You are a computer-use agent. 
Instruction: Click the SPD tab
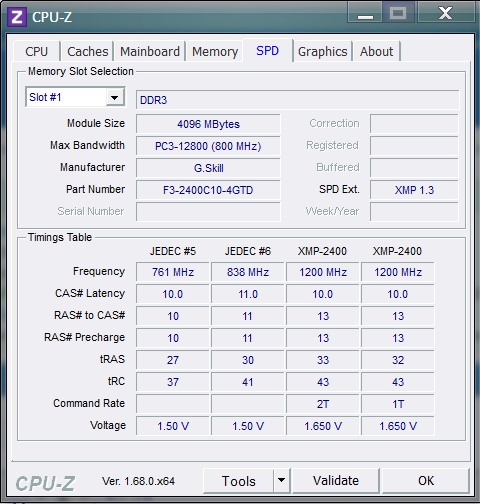click(268, 51)
